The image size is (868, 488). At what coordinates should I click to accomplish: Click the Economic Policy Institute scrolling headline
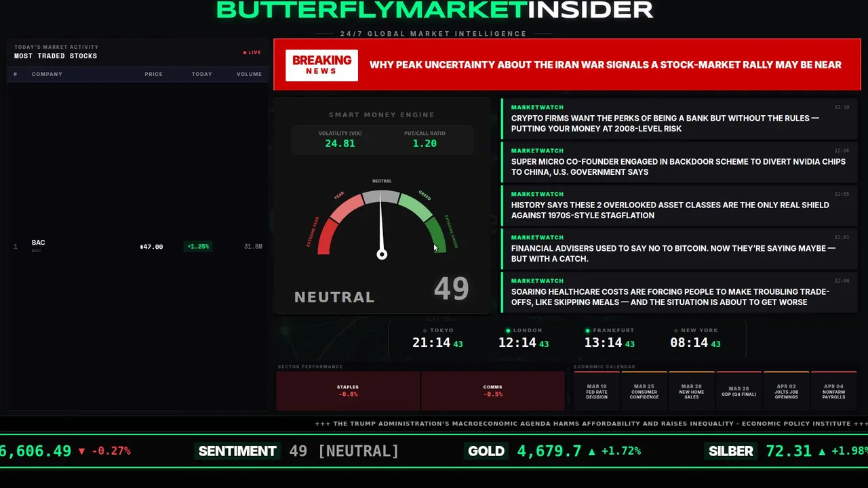[592, 424]
